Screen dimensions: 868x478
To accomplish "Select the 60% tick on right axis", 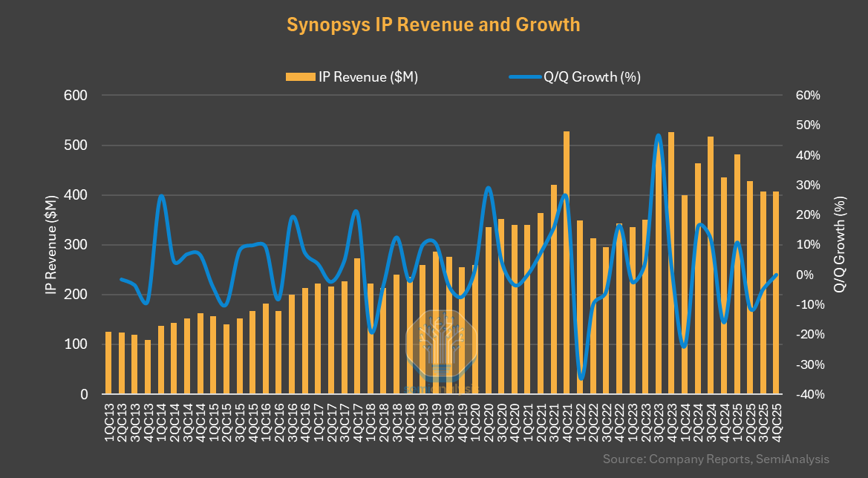I will [809, 96].
